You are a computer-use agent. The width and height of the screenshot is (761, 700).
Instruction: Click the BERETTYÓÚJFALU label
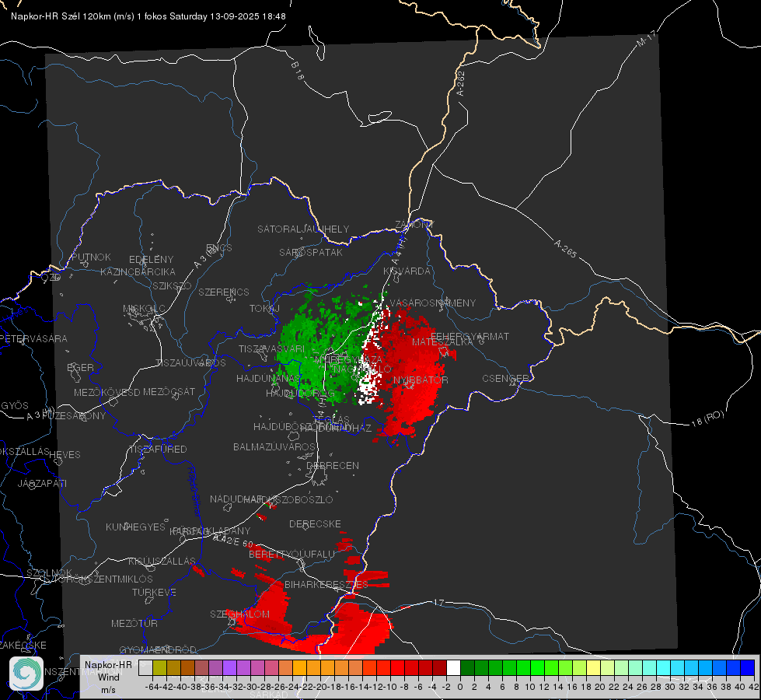(x=291, y=554)
